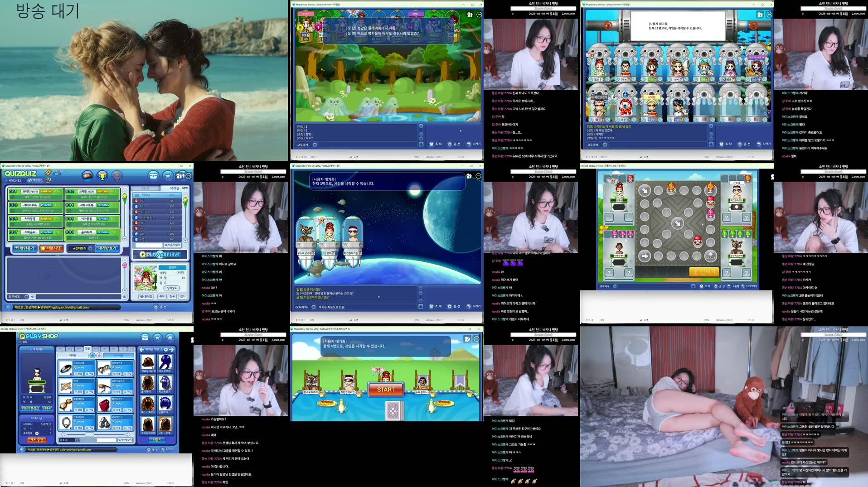Open the 가격 순 sort dropdown in shop

click(x=70, y=440)
